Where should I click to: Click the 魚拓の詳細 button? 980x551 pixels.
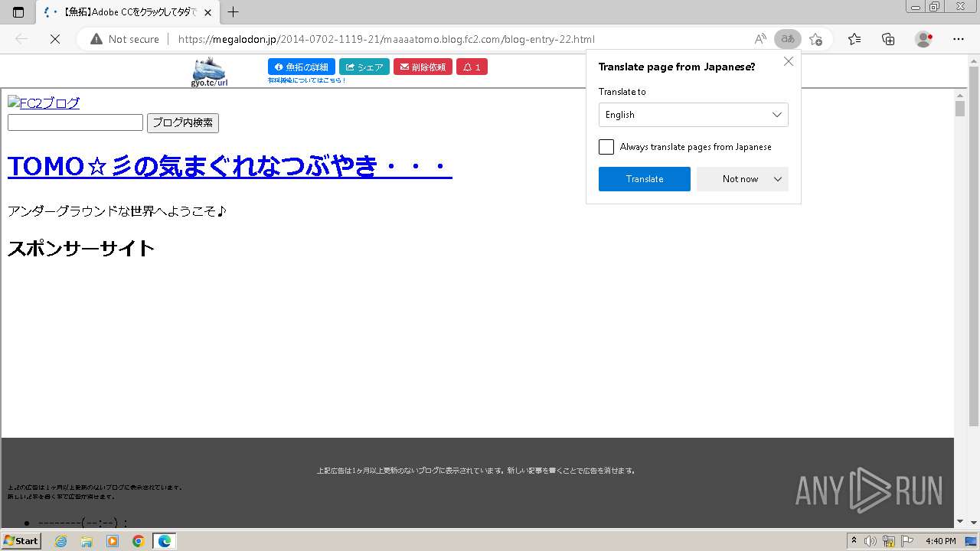(302, 67)
